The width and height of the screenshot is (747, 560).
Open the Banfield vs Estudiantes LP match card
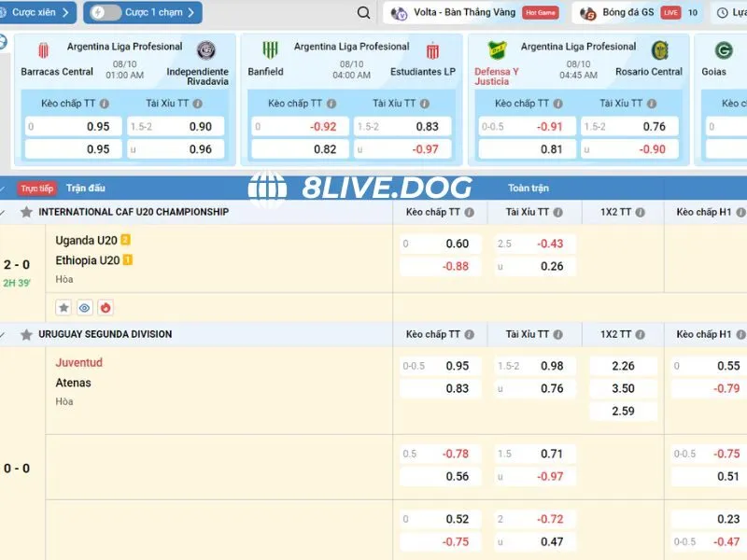click(x=351, y=62)
